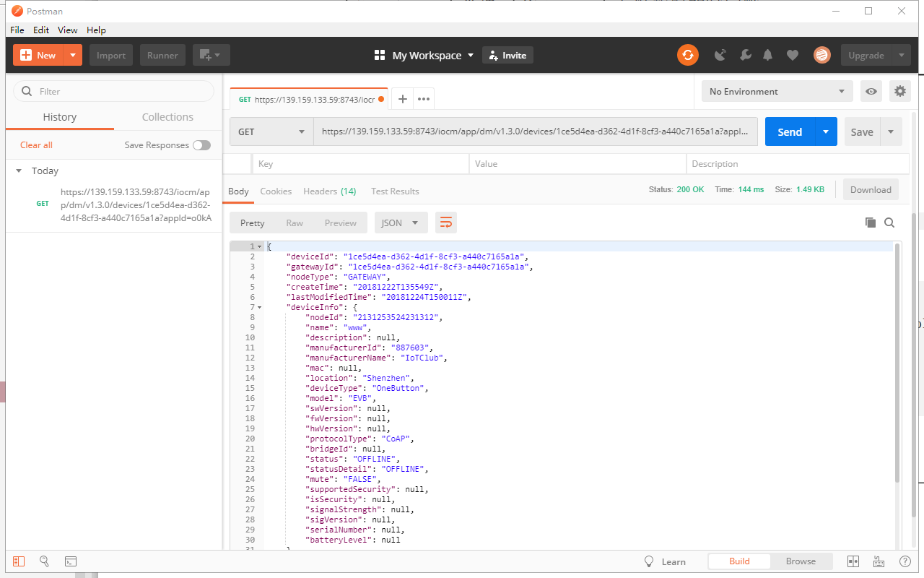Copy the response body to clipboard
The width and height of the screenshot is (924, 578).
click(871, 223)
